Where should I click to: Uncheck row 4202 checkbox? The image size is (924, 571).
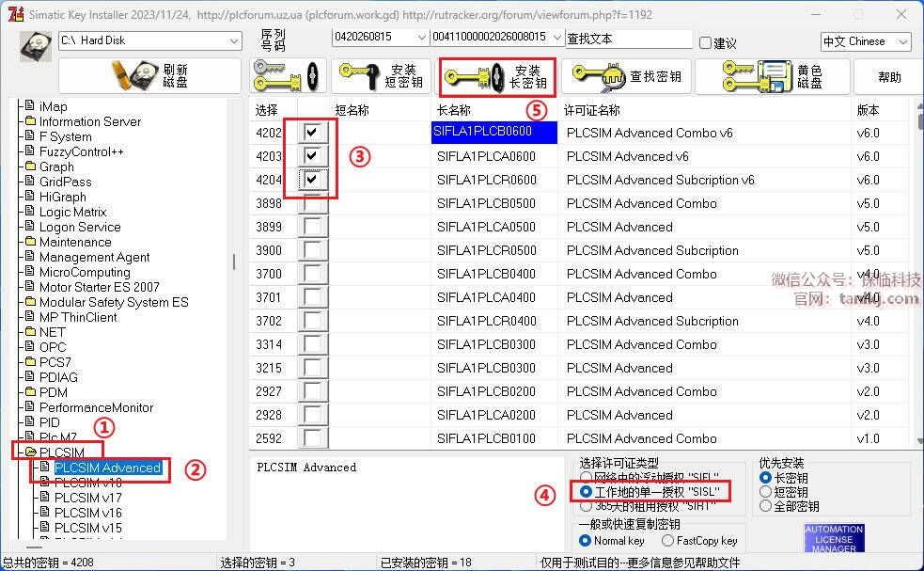click(312, 132)
